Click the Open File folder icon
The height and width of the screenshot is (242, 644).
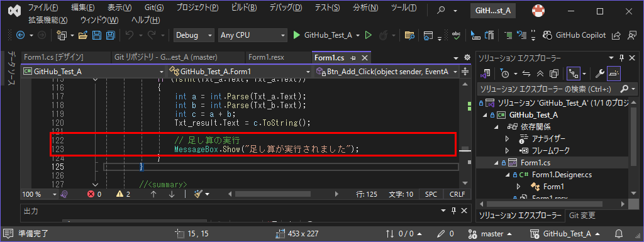[83, 35]
